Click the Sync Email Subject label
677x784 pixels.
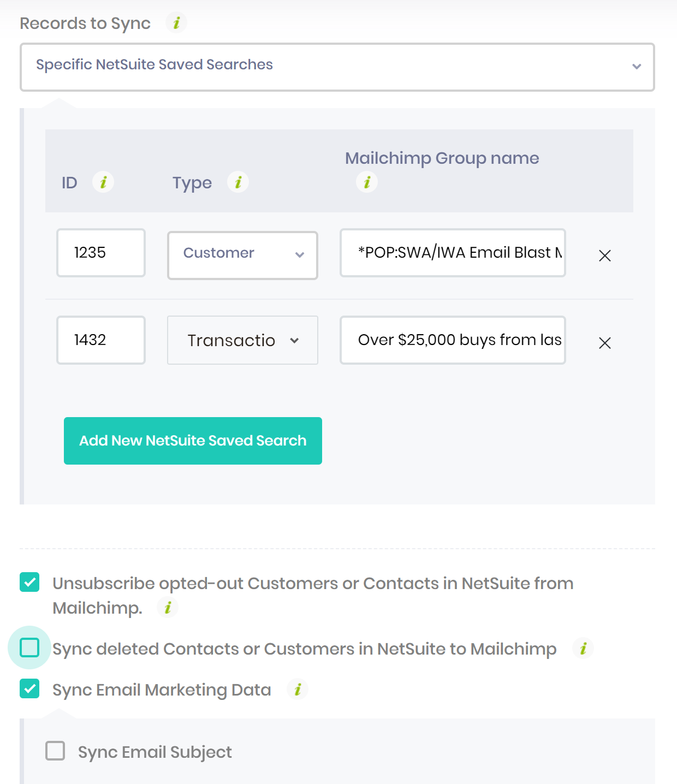pos(155,752)
